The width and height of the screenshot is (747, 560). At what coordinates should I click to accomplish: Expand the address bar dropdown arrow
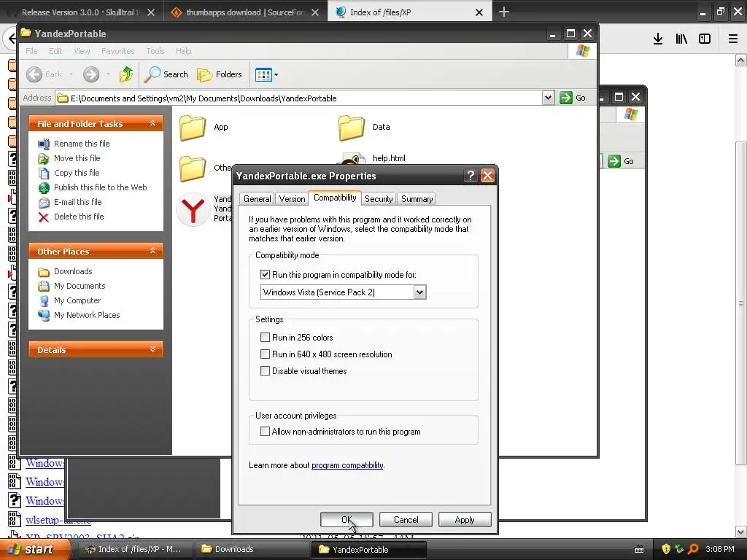[548, 98]
